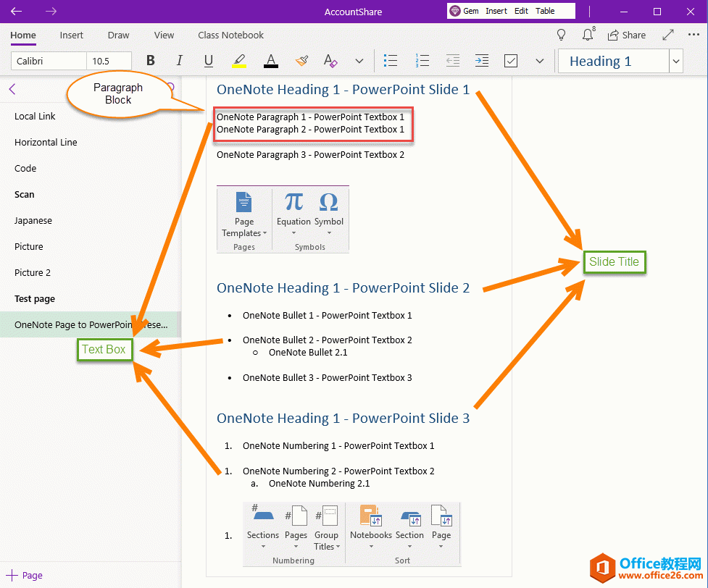Viewport: 708px width, 588px height.
Task: Insert a To Do tag checkbox
Action: [511, 61]
